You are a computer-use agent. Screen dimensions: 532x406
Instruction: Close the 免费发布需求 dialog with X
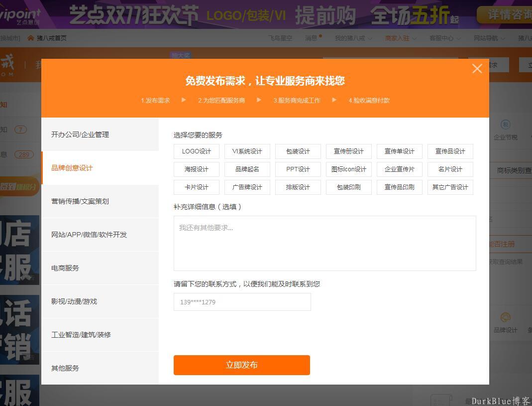(x=477, y=69)
